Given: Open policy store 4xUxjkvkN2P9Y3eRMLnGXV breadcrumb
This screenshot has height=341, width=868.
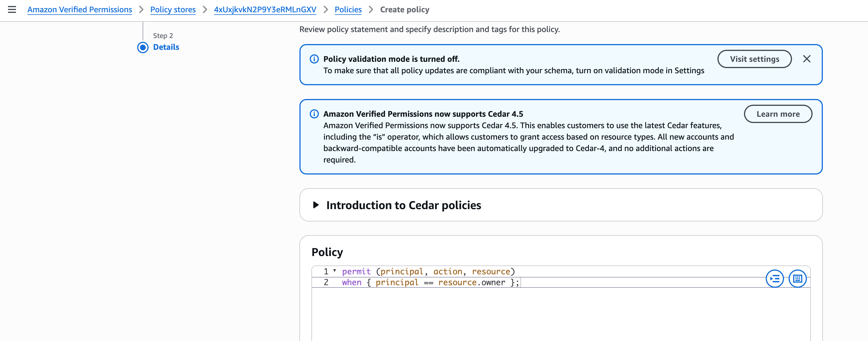Looking at the screenshot, I should click(265, 9).
